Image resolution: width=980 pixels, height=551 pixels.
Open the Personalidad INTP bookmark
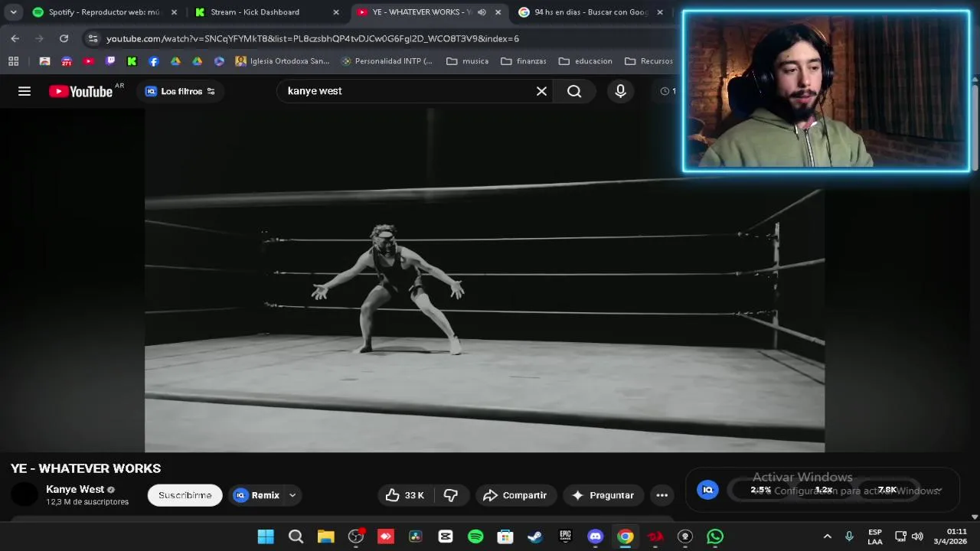click(x=387, y=61)
